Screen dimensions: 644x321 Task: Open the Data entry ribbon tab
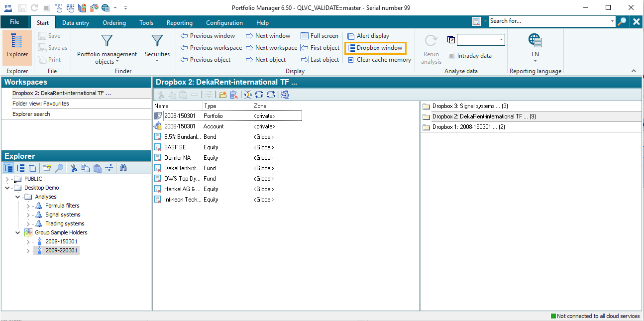point(76,23)
